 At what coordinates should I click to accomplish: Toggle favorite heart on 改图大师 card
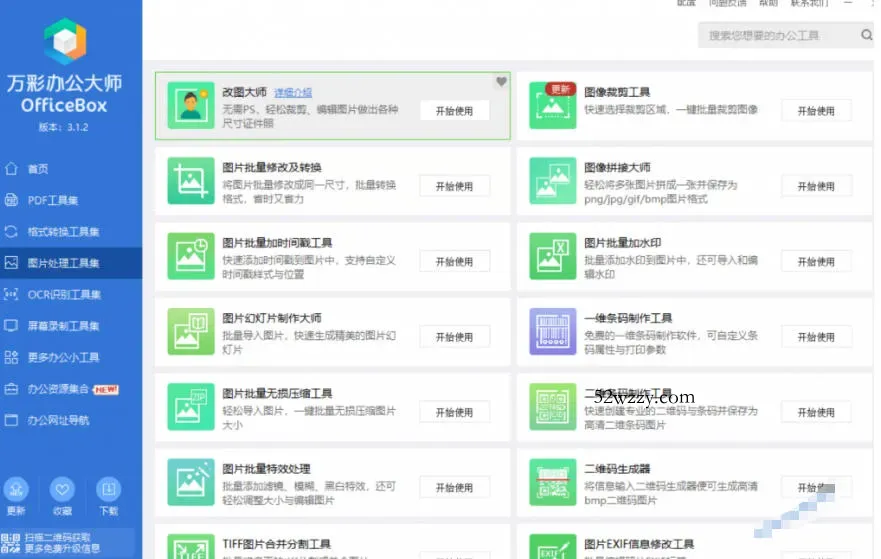[501, 81]
